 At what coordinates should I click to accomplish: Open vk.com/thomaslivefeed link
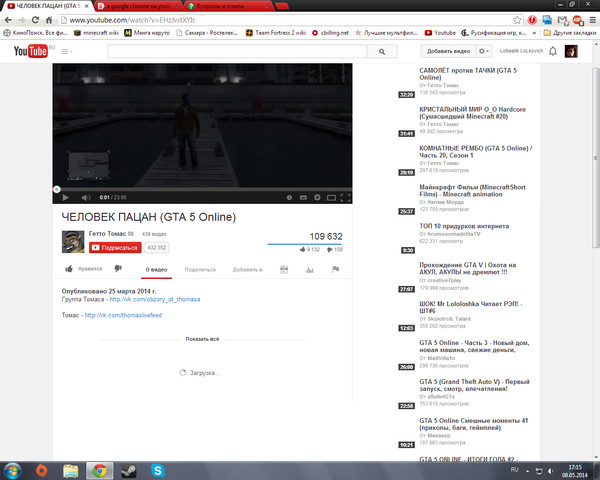tap(123, 315)
